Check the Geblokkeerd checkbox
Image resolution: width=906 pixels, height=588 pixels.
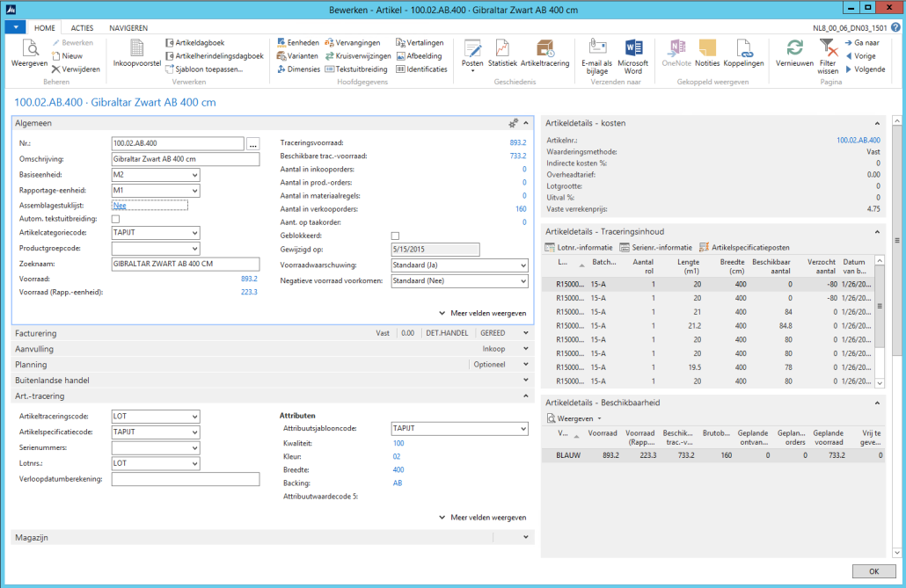click(395, 236)
